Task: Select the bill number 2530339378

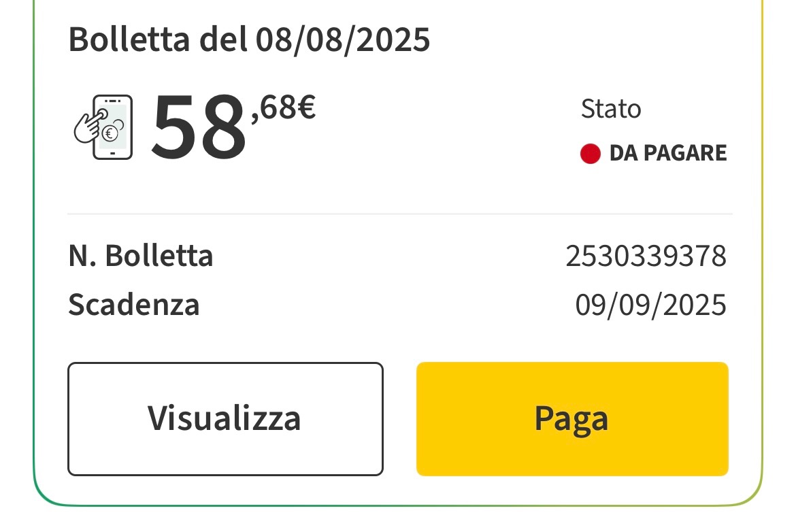Action: 646,256
